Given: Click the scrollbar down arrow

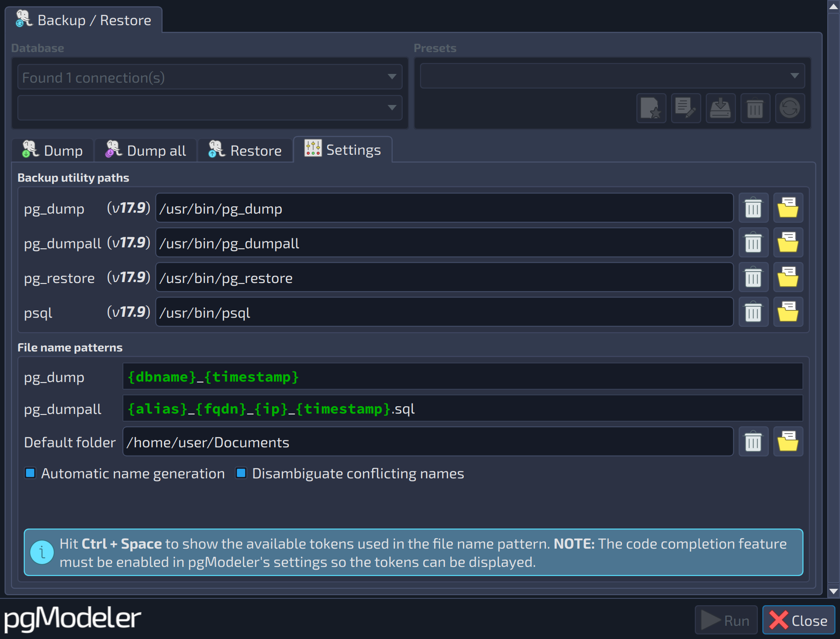Looking at the screenshot, I should 834,591.
